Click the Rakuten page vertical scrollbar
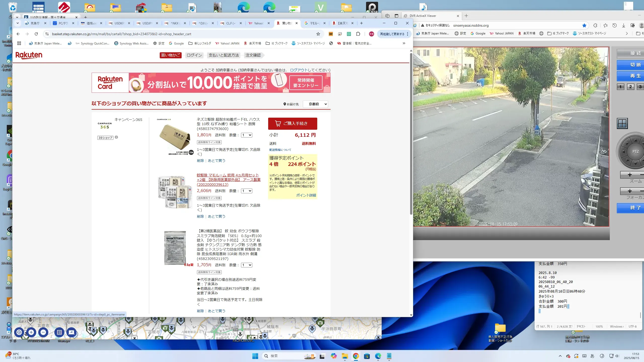The width and height of the screenshot is (644, 362). point(411,133)
